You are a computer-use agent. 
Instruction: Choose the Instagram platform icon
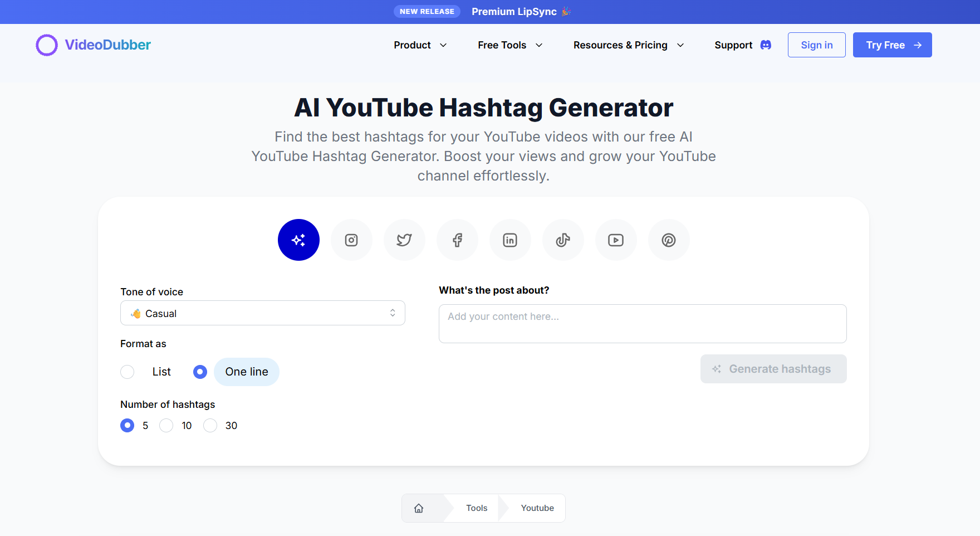point(351,240)
